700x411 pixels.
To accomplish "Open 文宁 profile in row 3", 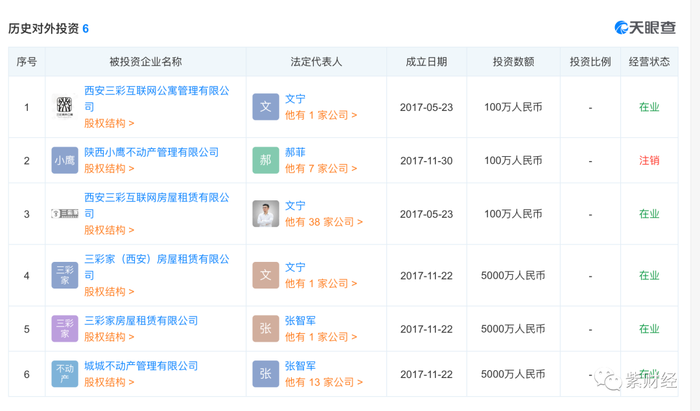I will coord(295,206).
